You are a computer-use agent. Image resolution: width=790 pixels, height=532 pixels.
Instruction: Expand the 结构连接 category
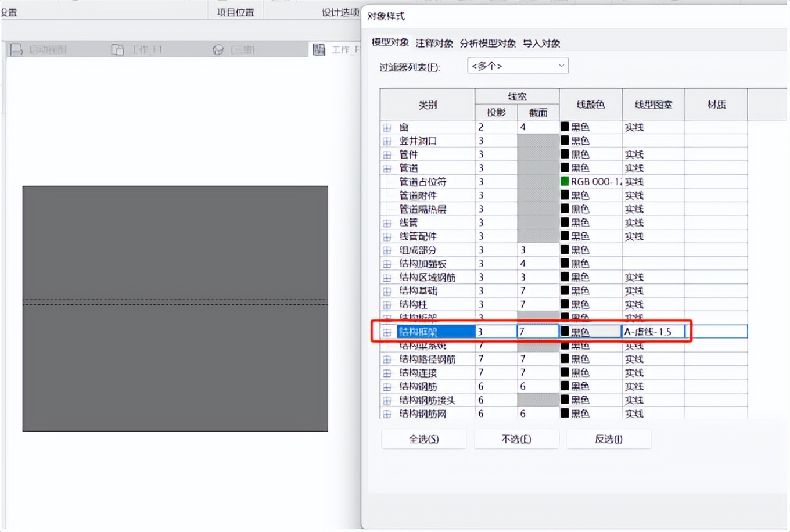[x=387, y=373]
